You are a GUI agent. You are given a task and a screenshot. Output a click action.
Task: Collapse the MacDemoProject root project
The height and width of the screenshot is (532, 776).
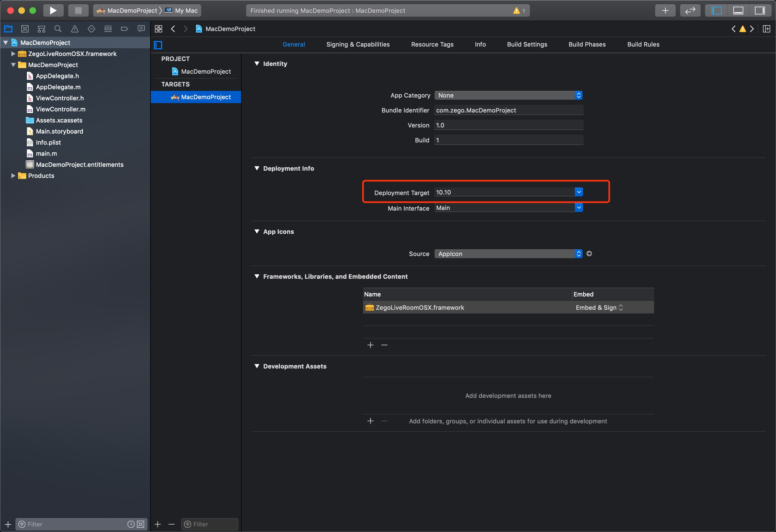coord(6,43)
